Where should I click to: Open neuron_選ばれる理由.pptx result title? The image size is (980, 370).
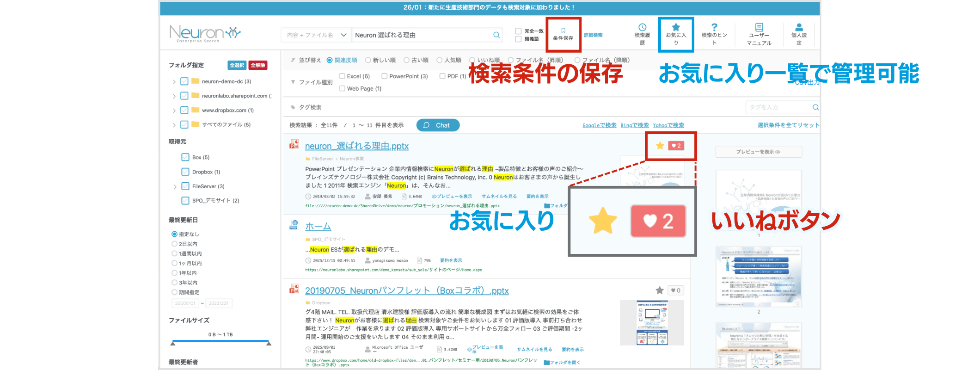click(x=357, y=146)
